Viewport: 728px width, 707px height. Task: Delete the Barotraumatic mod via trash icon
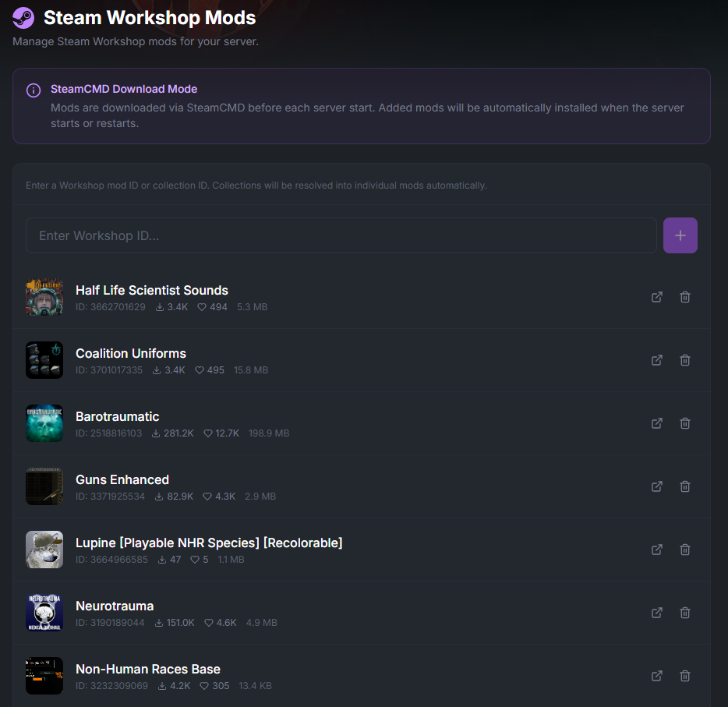point(685,423)
